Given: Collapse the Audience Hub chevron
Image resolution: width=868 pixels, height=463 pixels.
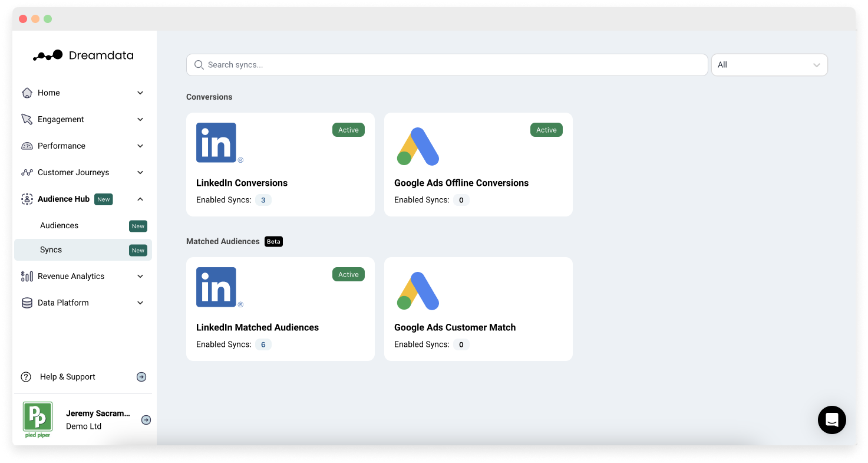Looking at the screenshot, I should click(140, 199).
